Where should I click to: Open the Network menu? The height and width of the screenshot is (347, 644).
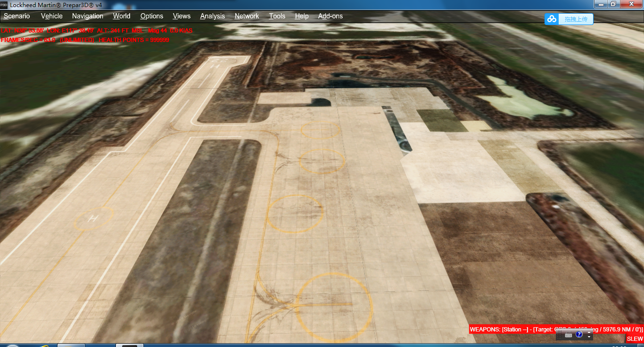point(247,16)
